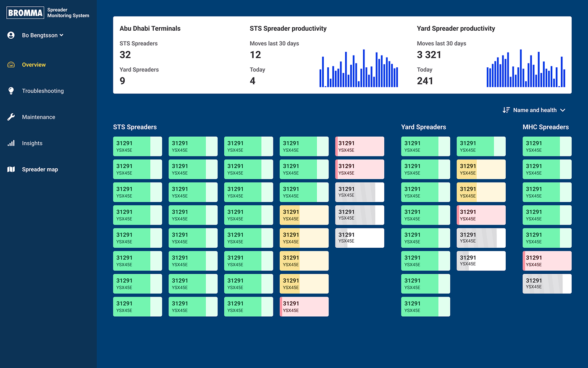Click Yard Today moves value 241
The image size is (588, 368).
425,81
